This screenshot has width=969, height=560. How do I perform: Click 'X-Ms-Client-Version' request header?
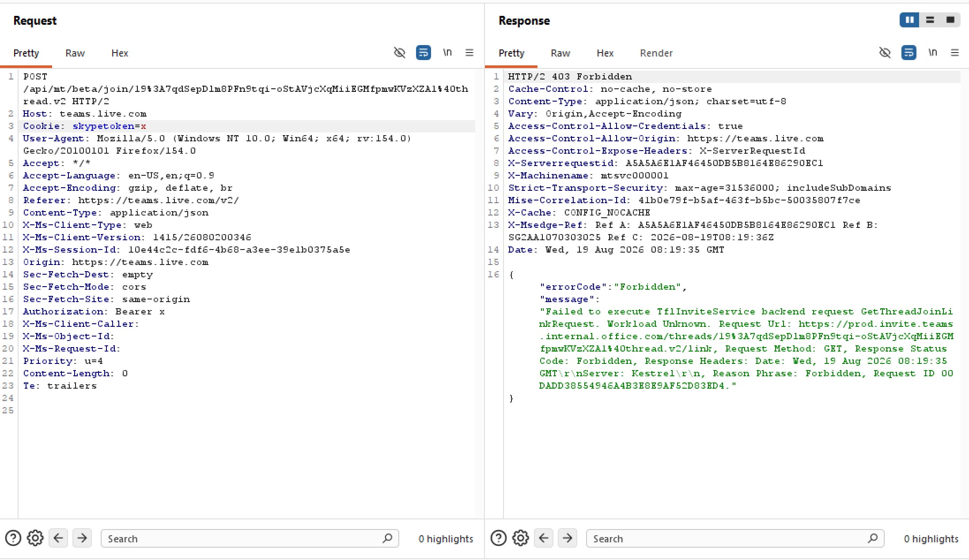(137, 238)
